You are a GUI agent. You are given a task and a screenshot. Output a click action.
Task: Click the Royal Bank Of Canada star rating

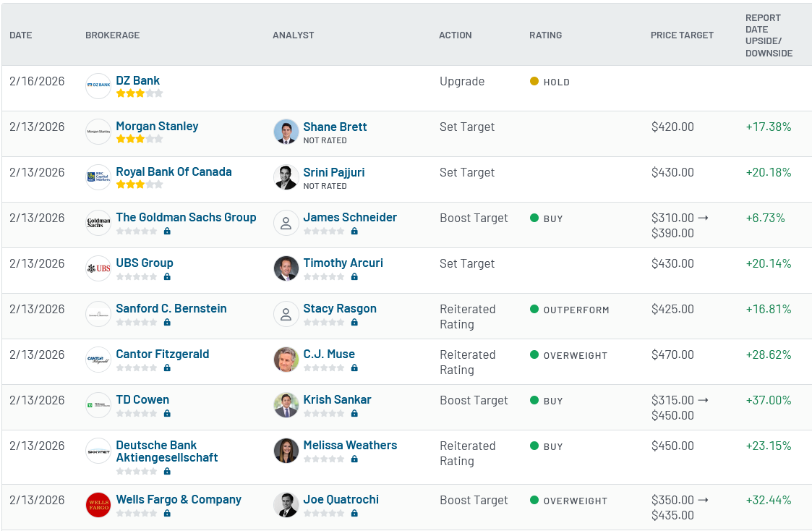point(140,184)
